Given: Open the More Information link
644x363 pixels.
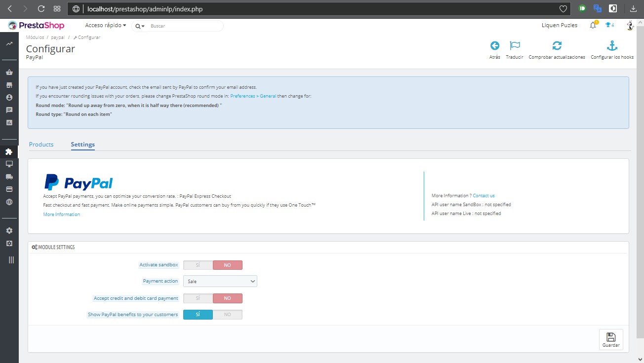Looking at the screenshot, I should point(62,215).
